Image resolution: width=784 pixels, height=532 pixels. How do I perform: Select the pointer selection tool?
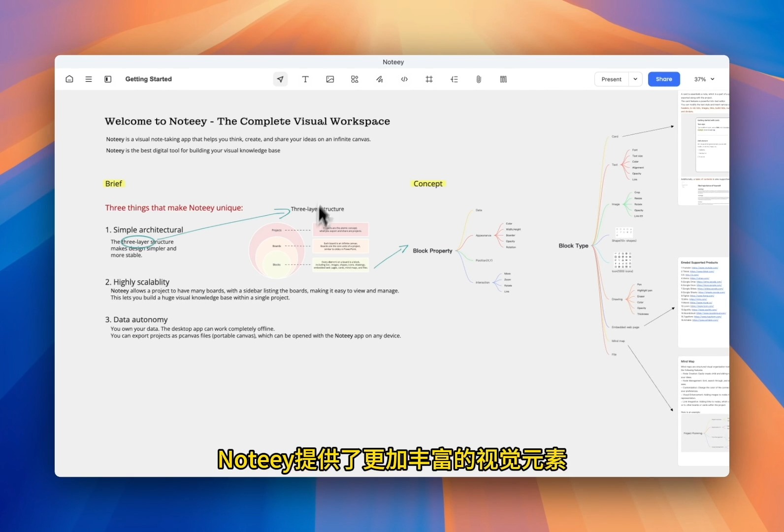point(280,79)
